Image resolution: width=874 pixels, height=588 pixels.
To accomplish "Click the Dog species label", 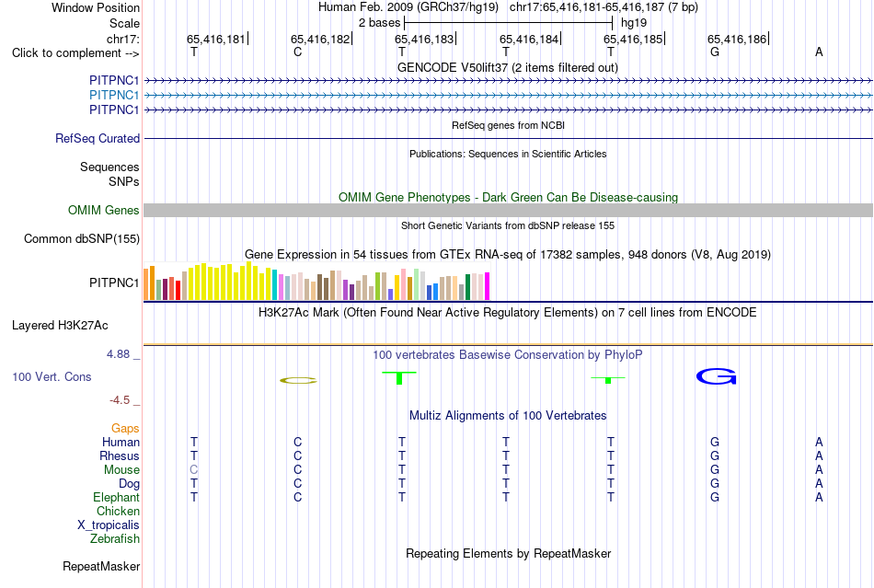I will (129, 484).
